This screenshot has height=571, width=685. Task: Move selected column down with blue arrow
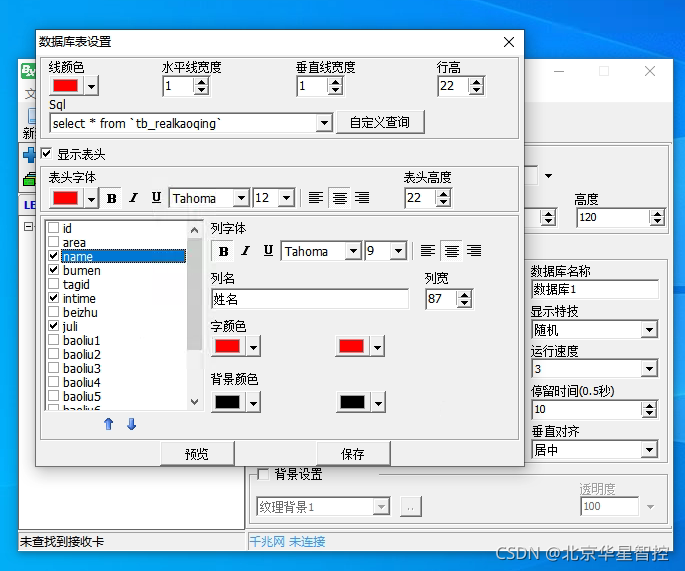(131, 424)
